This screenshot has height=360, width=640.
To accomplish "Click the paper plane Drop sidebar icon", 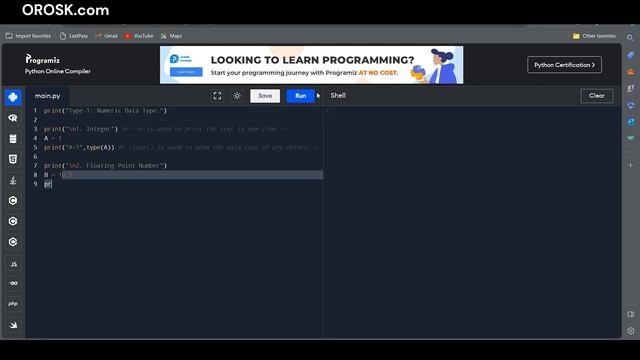I will click(x=631, y=138).
